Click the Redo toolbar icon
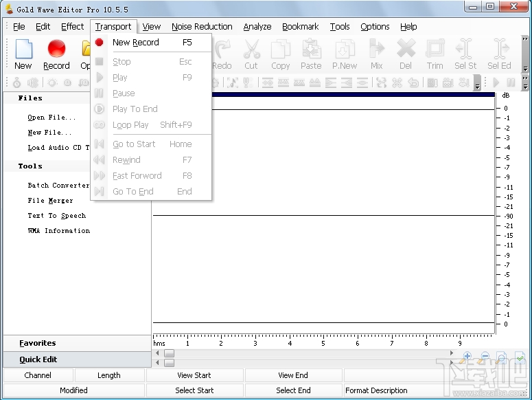Image resolution: width=532 pixels, height=400 pixels. pos(222,49)
